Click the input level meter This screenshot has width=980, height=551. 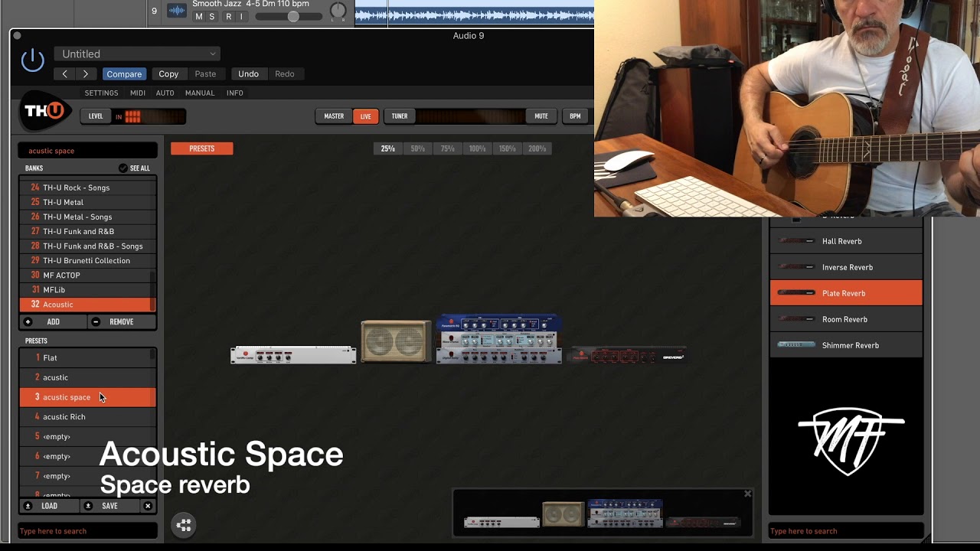click(x=150, y=116)
